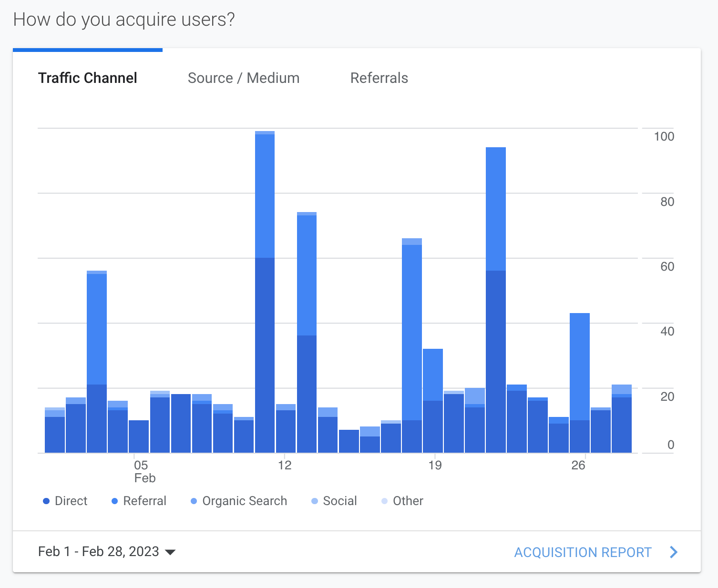Click the Social legend dot
The height and width of the screenshot is (588, 718).
[315, 501]
